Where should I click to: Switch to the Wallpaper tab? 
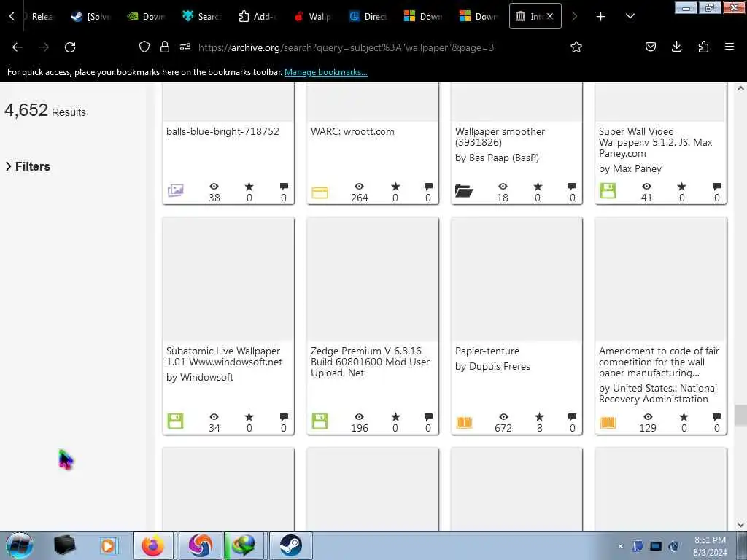(313, 16)
